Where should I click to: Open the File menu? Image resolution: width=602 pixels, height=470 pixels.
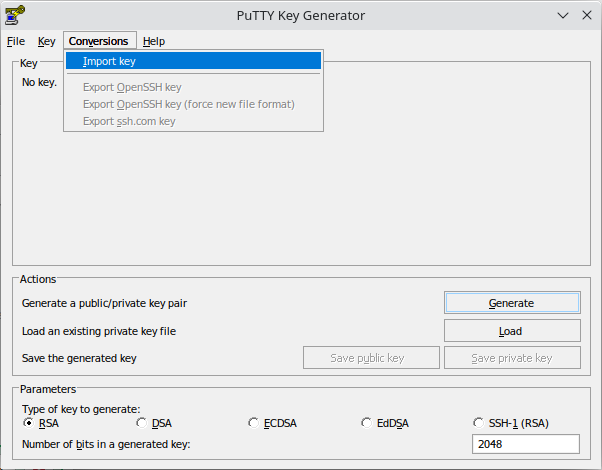coord(16,41)
